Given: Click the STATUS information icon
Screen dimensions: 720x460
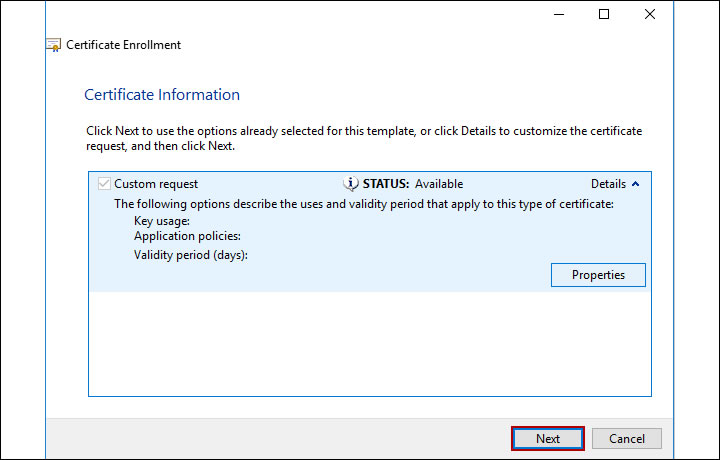Looking at the screenshot, I should tap(350, 184).
